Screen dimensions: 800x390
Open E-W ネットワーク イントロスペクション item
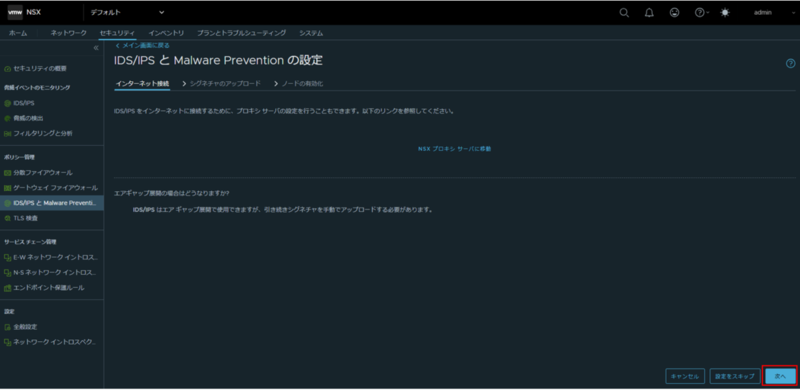55,257
